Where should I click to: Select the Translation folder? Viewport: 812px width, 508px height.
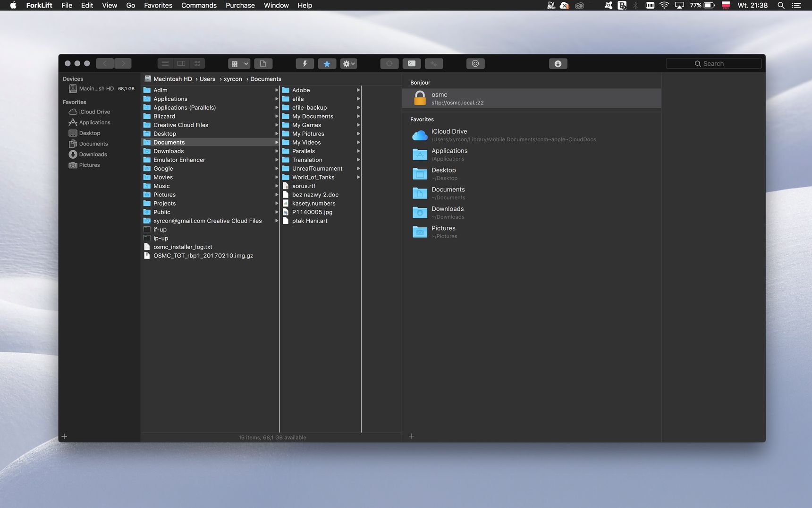(321, 160)
